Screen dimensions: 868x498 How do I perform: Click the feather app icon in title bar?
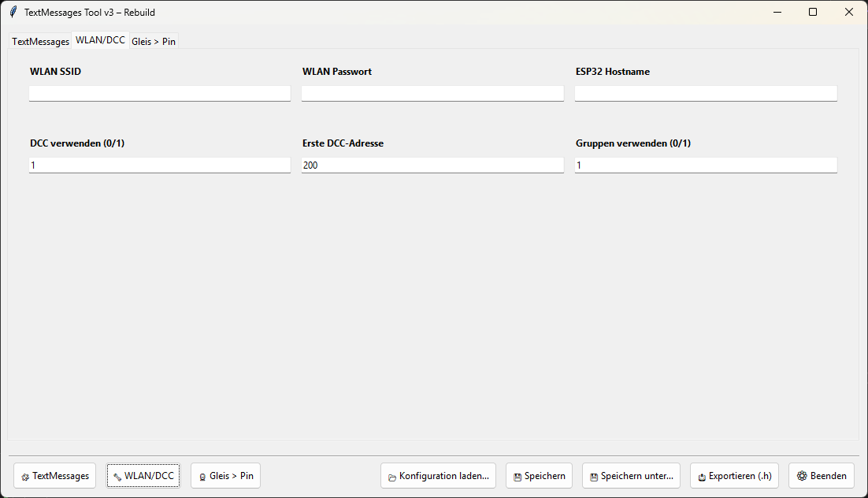[x=13, y=12]
